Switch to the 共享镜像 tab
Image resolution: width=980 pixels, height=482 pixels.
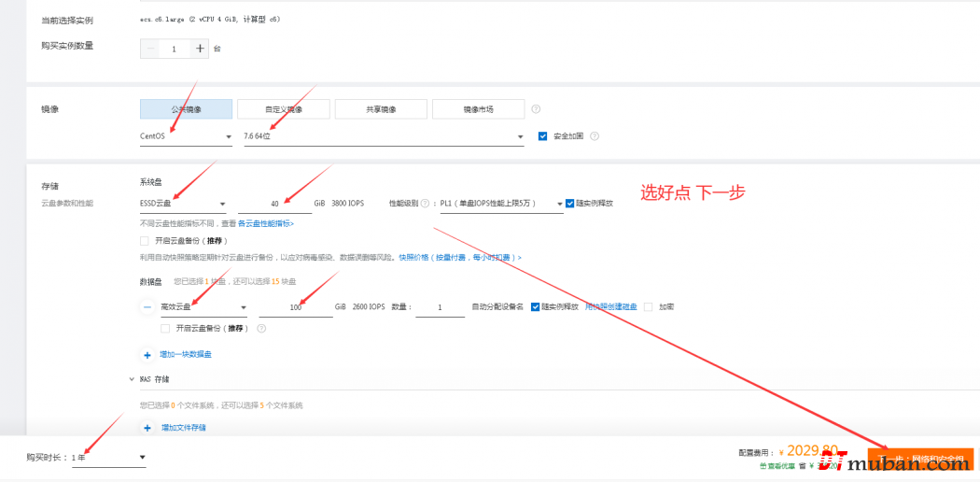pyautogui.click(x=380, y=109)
